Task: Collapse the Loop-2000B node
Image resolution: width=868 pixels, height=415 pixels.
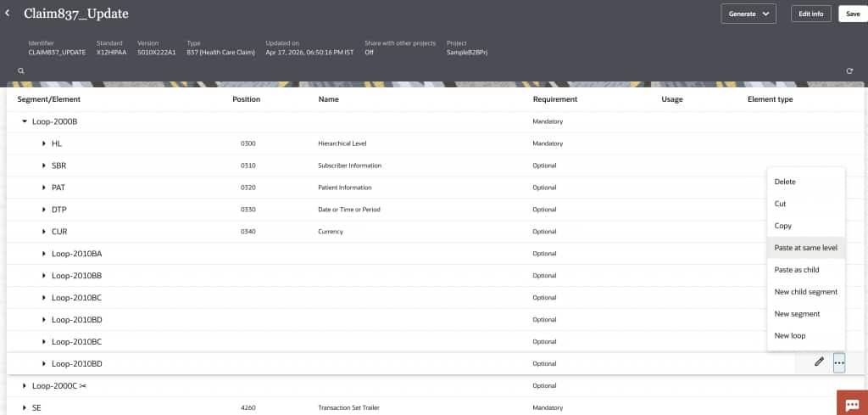Action: point(24,121)
